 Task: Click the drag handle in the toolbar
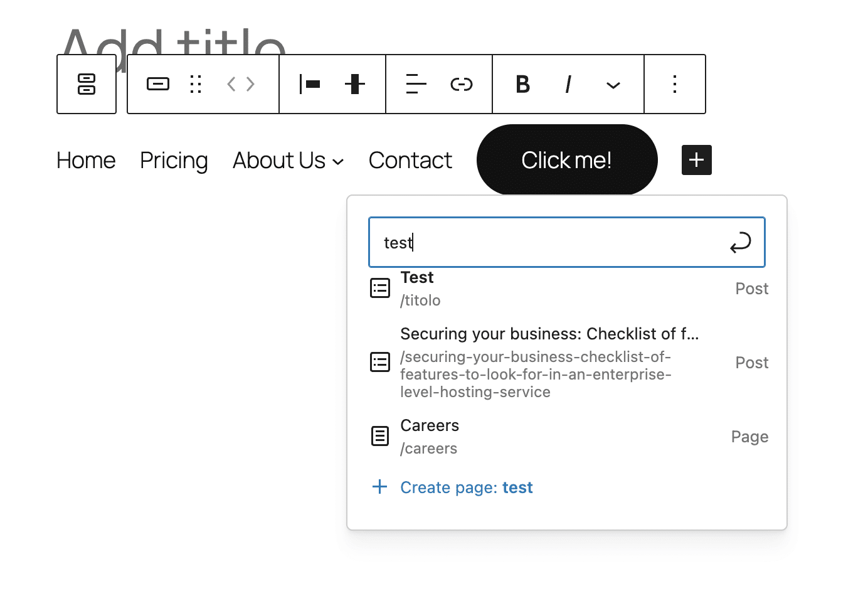195,83
